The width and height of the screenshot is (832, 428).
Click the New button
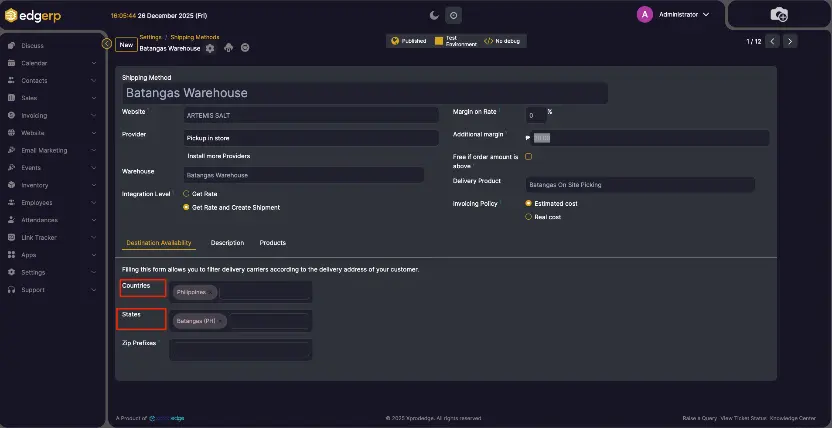[x=126, y=44]
